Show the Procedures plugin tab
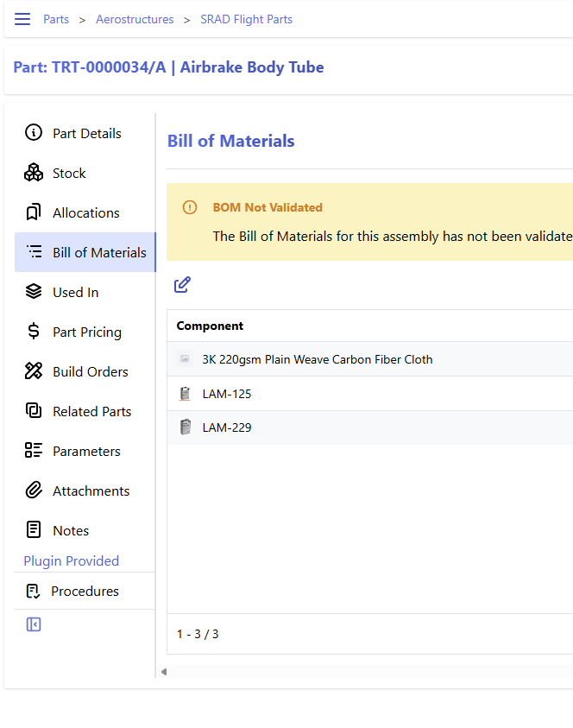 tap(85, 591)
